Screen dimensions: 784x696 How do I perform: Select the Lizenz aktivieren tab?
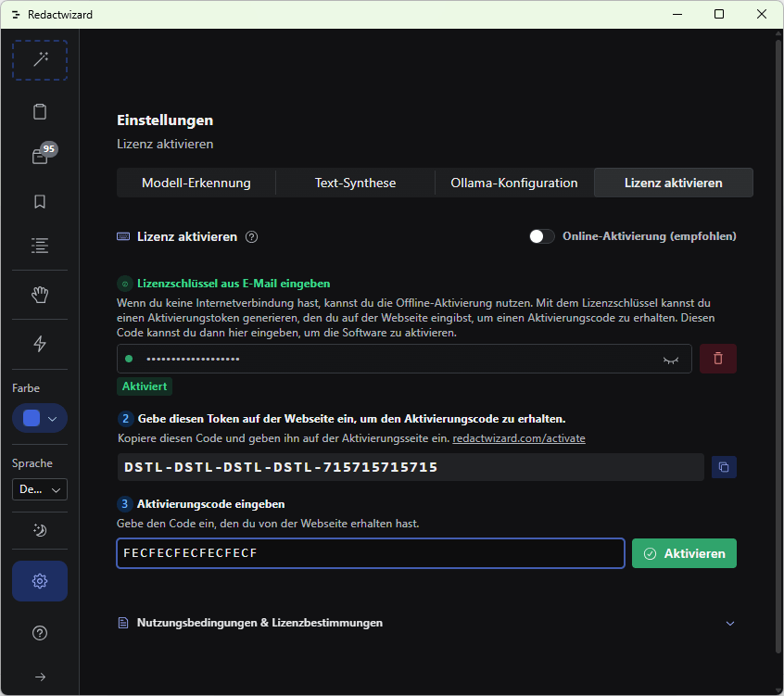[674, 183]
